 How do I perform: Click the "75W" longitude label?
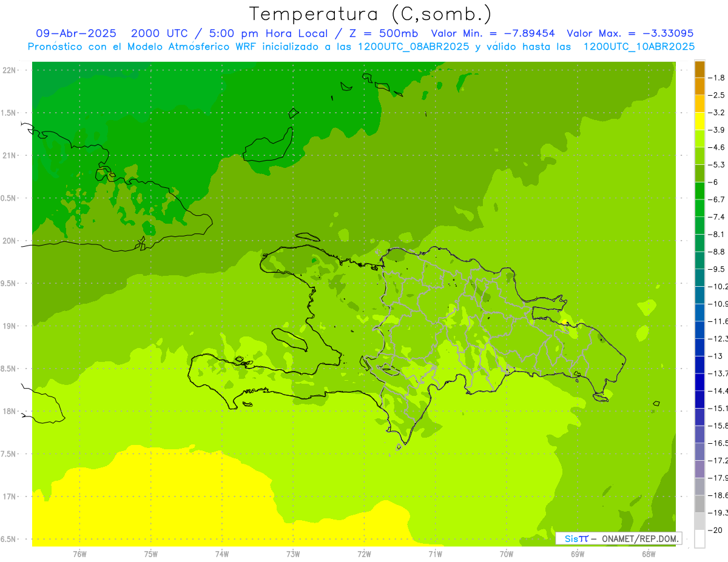151,554
